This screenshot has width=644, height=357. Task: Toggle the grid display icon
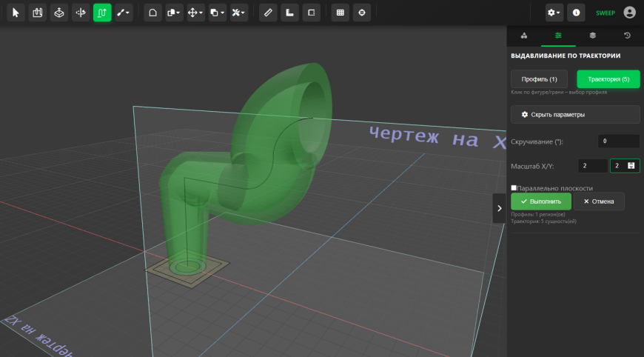[340, 13]
